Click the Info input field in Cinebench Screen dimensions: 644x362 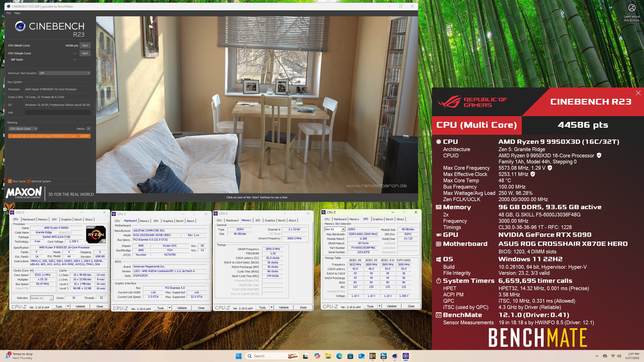57,113
